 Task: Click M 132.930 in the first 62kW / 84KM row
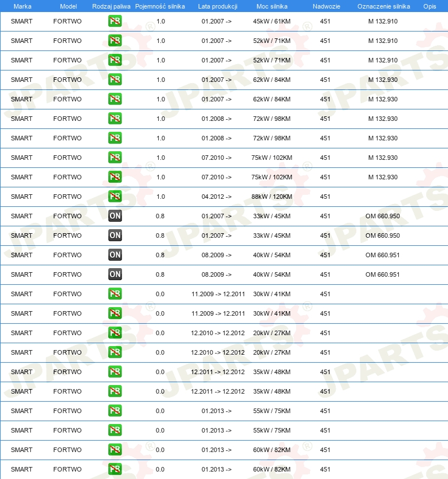tap(383, 80)
